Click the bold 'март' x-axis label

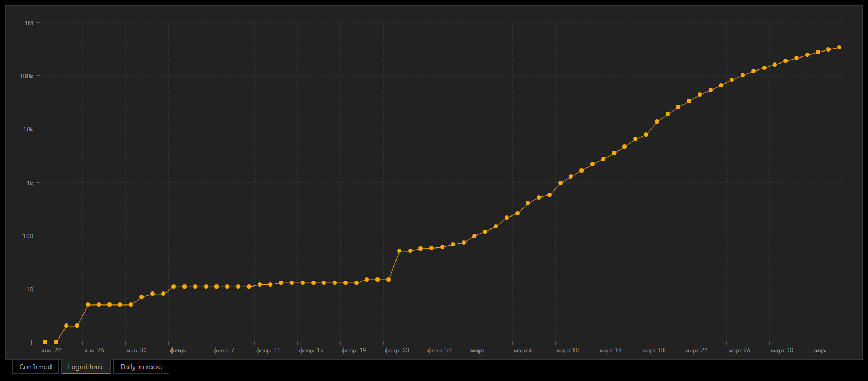(x=477, y=351)
